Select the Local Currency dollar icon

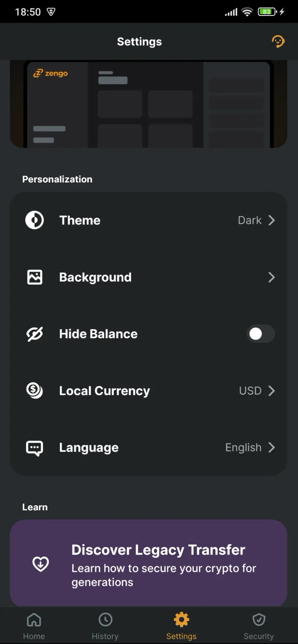point(35,390)
